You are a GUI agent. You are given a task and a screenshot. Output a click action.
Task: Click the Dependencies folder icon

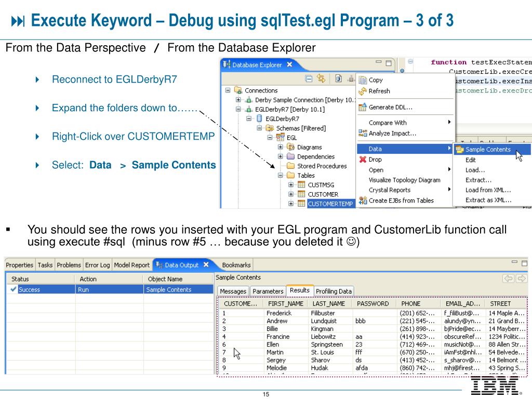[x=291, y=156]
